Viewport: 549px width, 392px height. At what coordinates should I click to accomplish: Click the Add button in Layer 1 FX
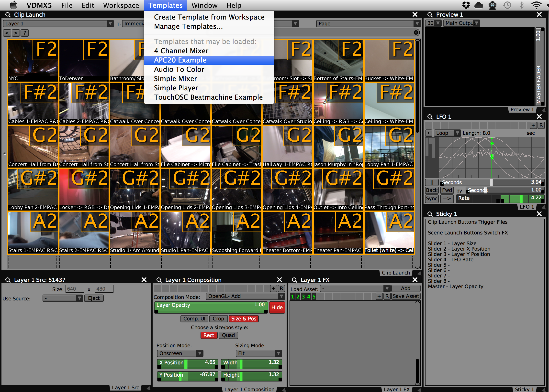click(406, 288)
